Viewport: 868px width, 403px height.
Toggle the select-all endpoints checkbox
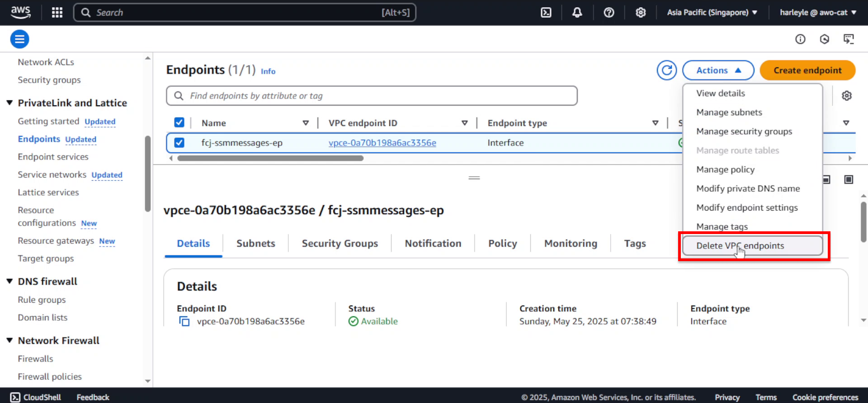point(179,122)
